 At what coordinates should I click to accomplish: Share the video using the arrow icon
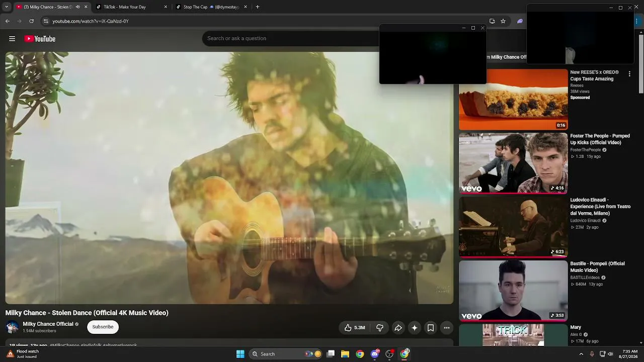click(x=398, y=328)
